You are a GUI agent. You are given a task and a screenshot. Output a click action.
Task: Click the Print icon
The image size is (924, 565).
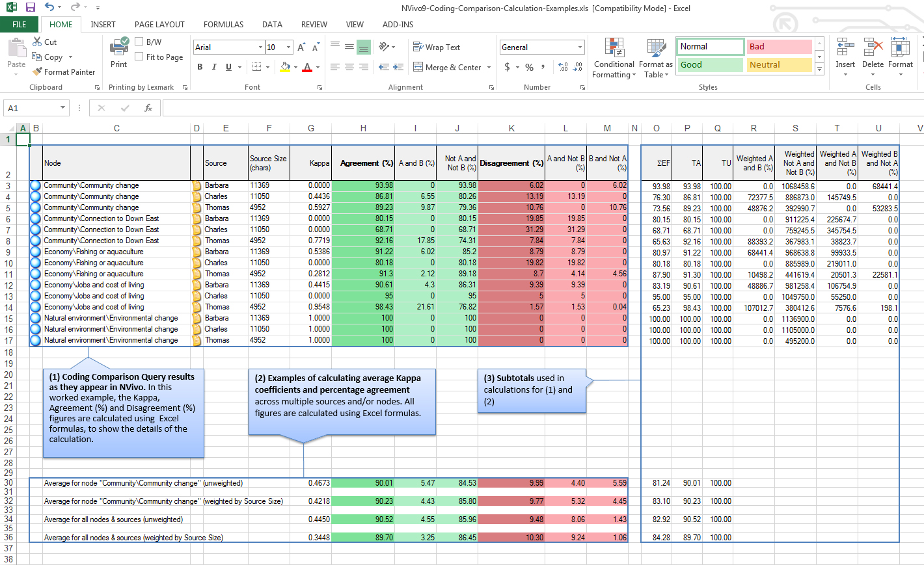click(x=119, y=47)
